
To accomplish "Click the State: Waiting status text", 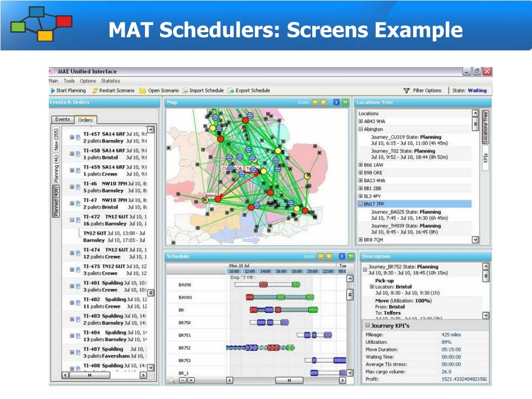I will click(x=469, y=90).
